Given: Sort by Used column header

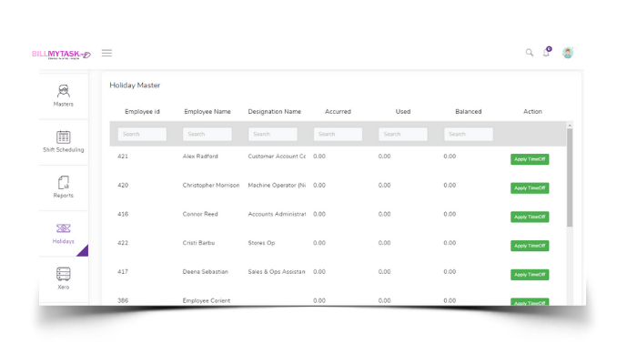Looking at the screenshot, I should tap(403, 111).
